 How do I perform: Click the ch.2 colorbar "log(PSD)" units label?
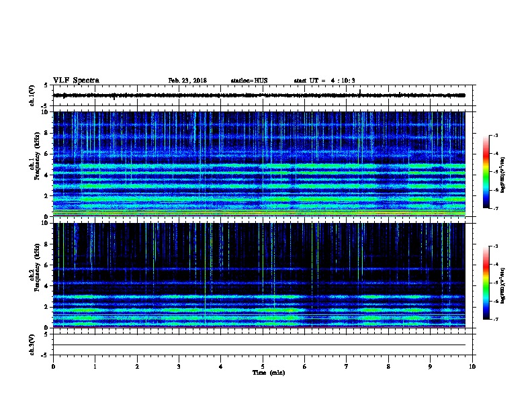(x=503, y=285)
